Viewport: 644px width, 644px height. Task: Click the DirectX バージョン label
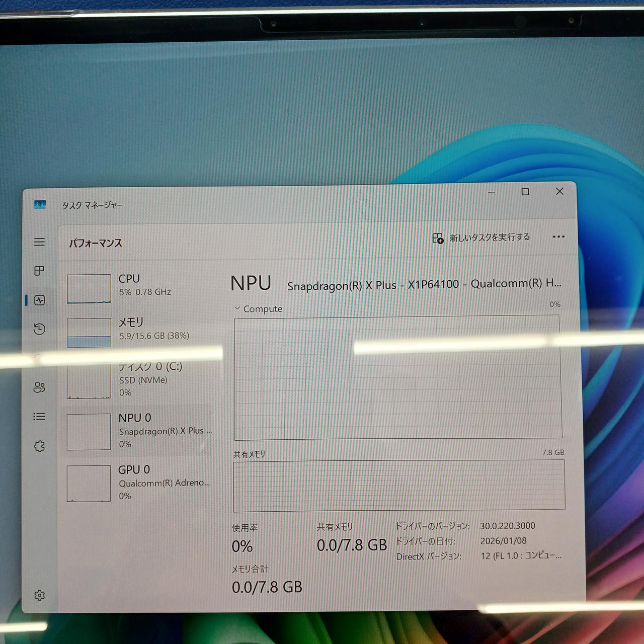[x=429, y=556]
